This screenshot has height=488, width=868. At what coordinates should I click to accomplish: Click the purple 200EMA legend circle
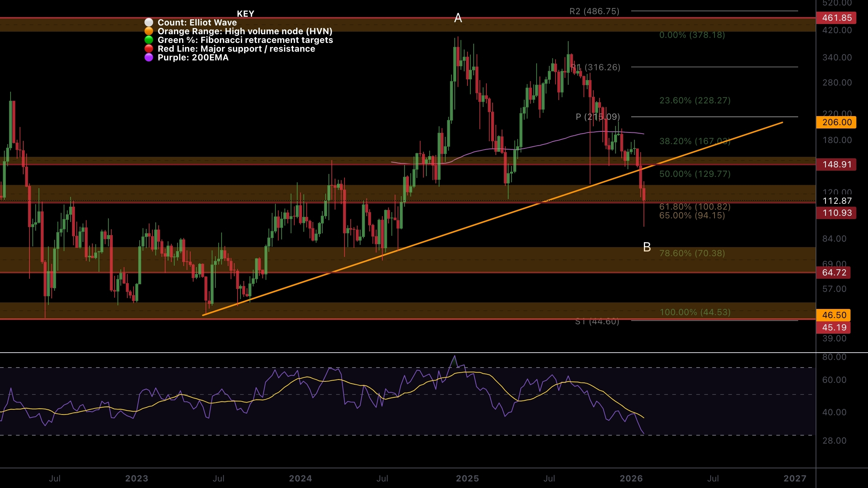148,57
